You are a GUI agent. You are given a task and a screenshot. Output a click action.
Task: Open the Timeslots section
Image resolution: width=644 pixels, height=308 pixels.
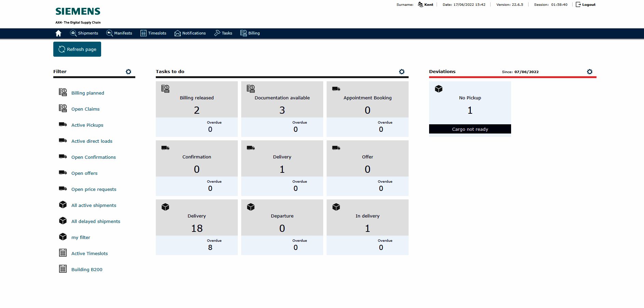pyautogui.click(x=153, y=33)
